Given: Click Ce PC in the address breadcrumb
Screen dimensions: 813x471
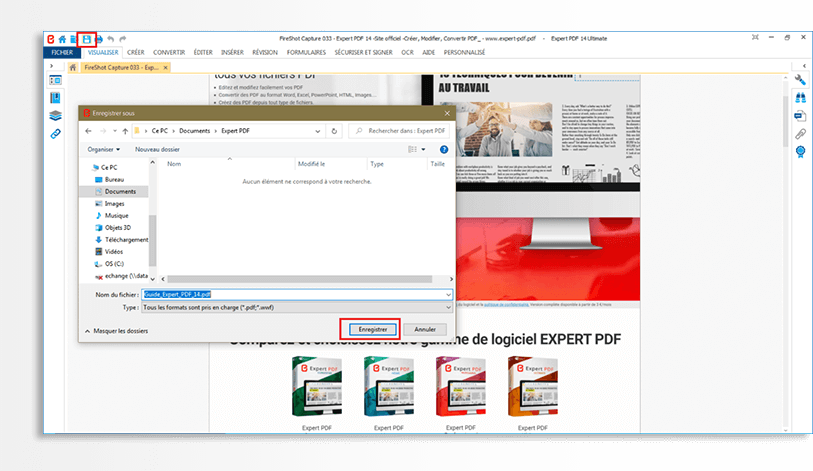Looking at the screenshot, I should pyautogui.click(x=160, y=131).
